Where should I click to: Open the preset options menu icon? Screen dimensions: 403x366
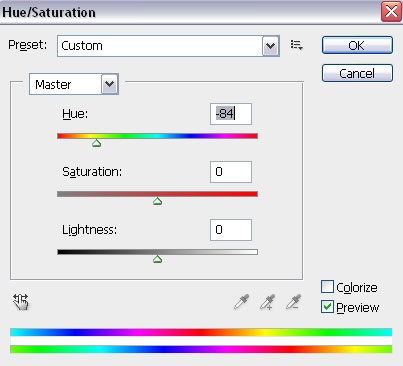tap(296, 45)
